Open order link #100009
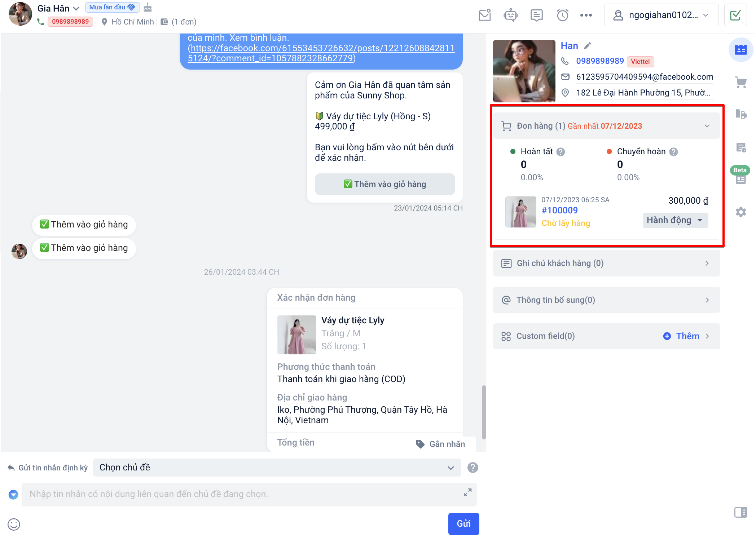Screen dimensions: 756x540 click(x=559, y=211)
